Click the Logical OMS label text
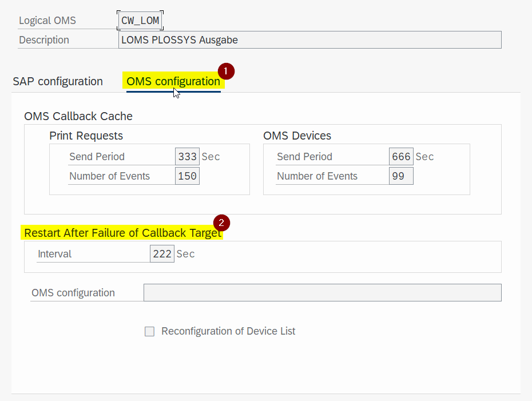 (x=47, y=20)
